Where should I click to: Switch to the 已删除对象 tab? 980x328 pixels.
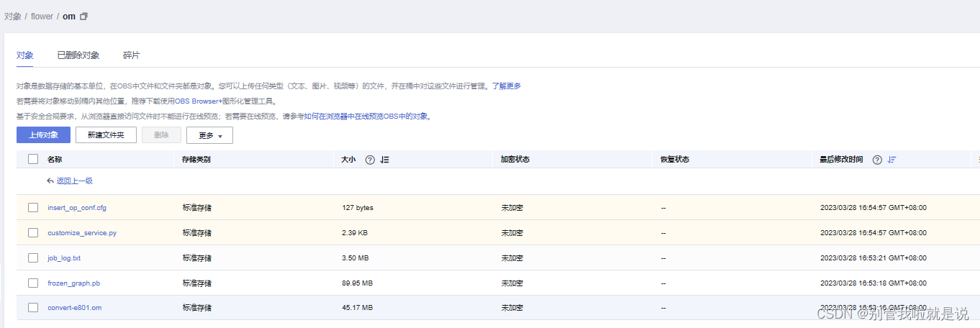(78, 55)
